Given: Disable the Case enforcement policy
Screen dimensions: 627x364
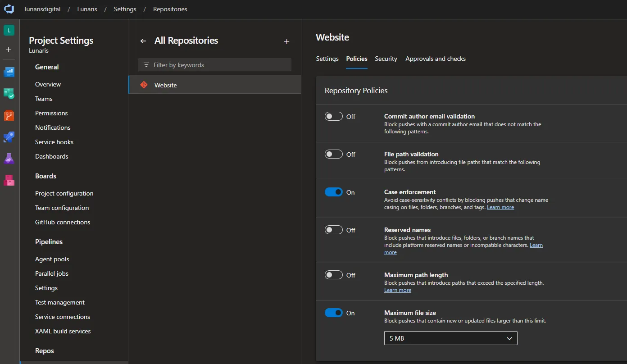Looking at the screenshot, I should (333, 191).
